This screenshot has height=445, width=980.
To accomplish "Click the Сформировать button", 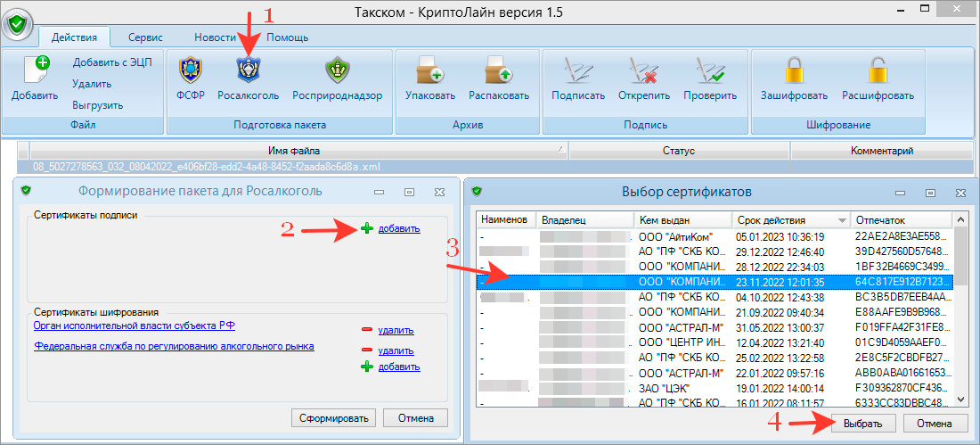I will (x=333, y=418).
